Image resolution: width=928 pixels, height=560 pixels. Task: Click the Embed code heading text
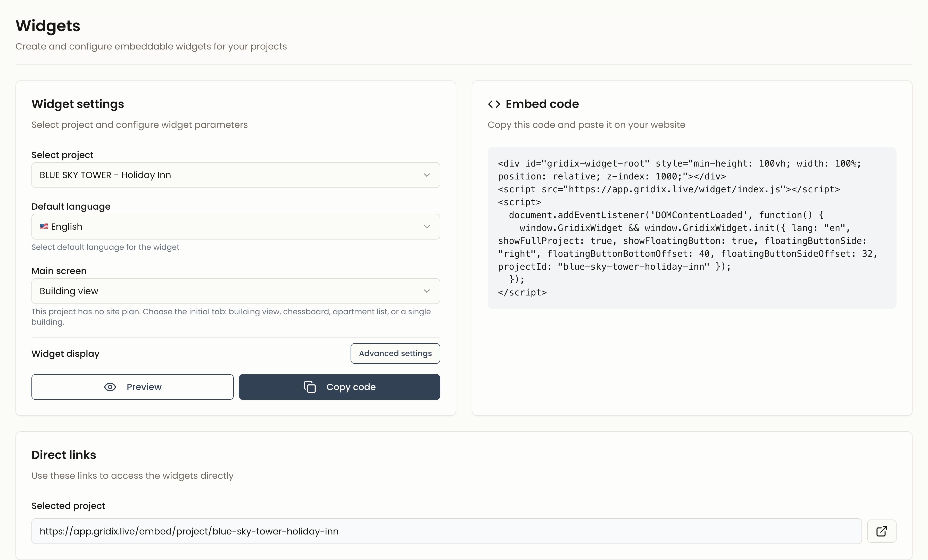click(x=542, y=104)
